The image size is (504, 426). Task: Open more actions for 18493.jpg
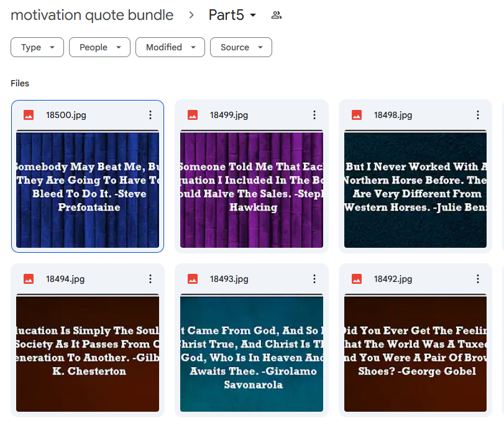[314, 279]
